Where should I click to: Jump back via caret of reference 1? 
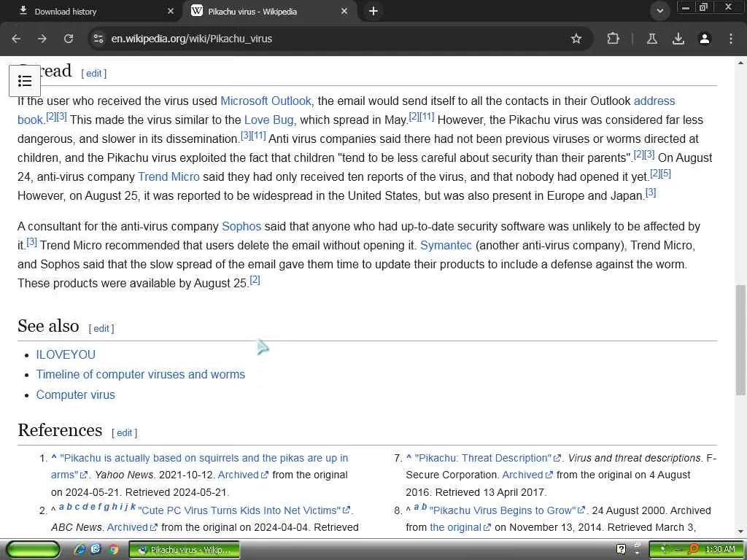pyautogui.click(x=54, y=458)
